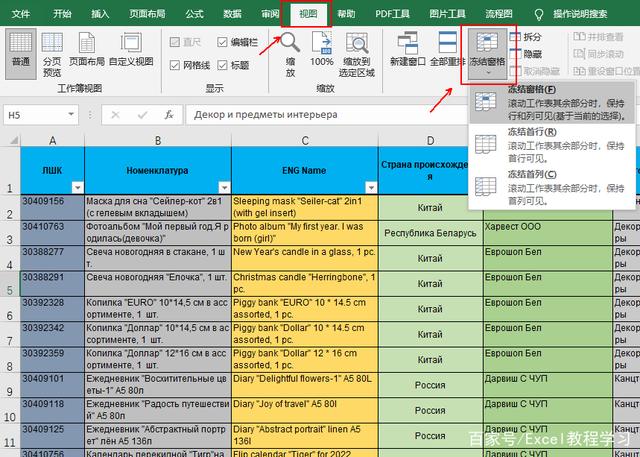The height and width of the screenshot is (457, 640).
Task: Open filter dropdown on ЛШК header
Action: click(78, 188)
